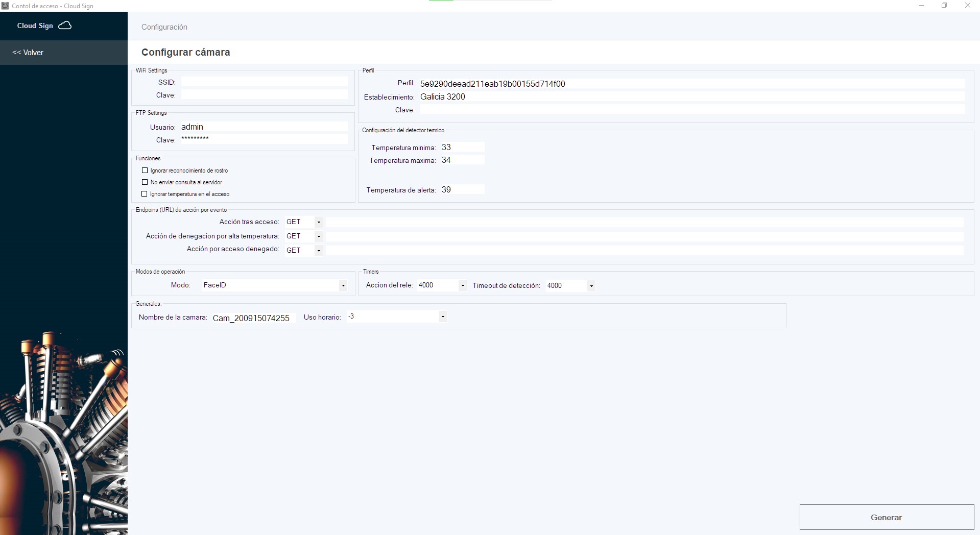The height and width of the screenshot is (535, 980).
Task: Open the Configuración tab header
Action: [x=164, y=27]
